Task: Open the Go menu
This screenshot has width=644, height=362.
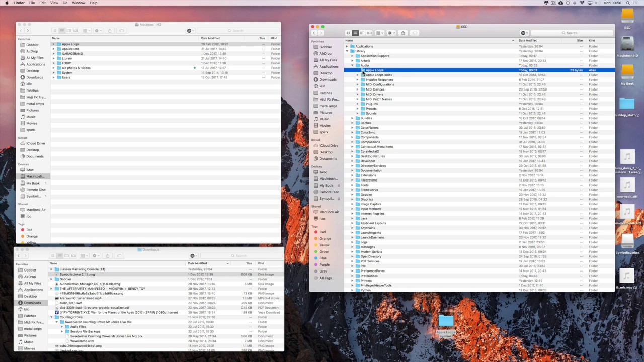Action: (x=65, y=3)
